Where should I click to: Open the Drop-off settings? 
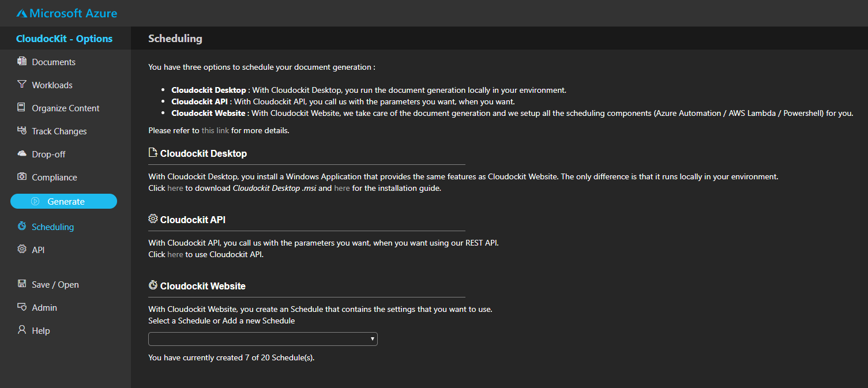48,155
